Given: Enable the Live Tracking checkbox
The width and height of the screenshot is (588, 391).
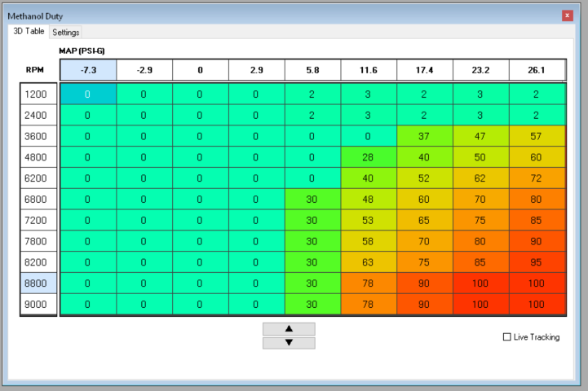Looking at the screenshot, I should click(507, 337).
